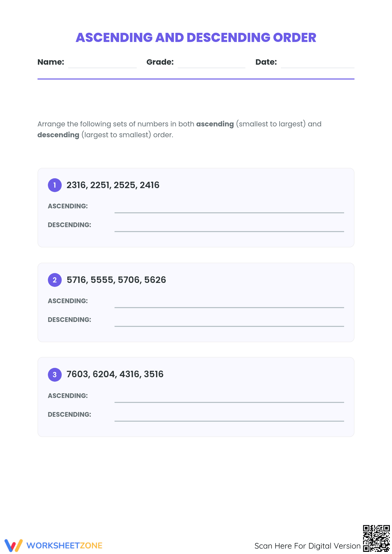Click the Ascending answer line for question 3
The width and height of the screenshot is (392, 554).
(229, 402)
